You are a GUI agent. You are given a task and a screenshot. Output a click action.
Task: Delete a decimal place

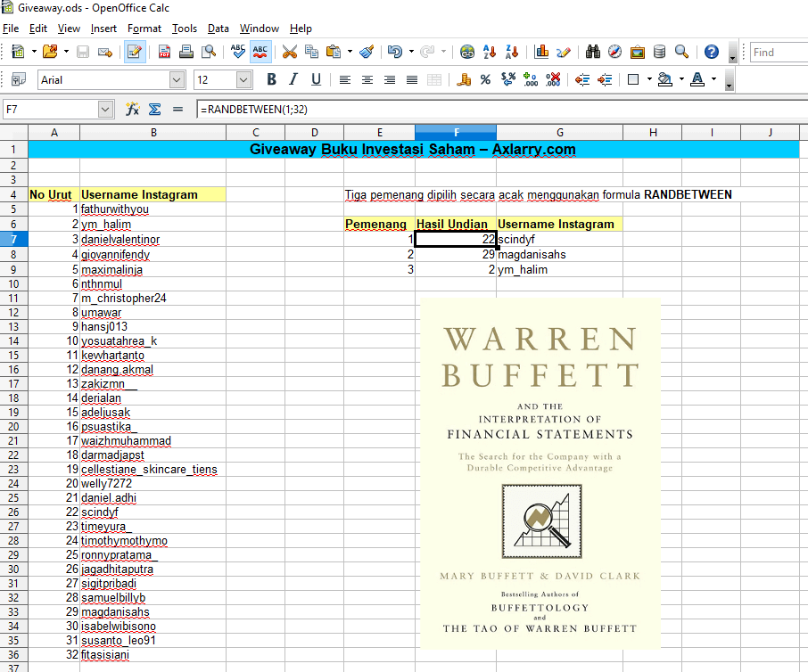553,80
